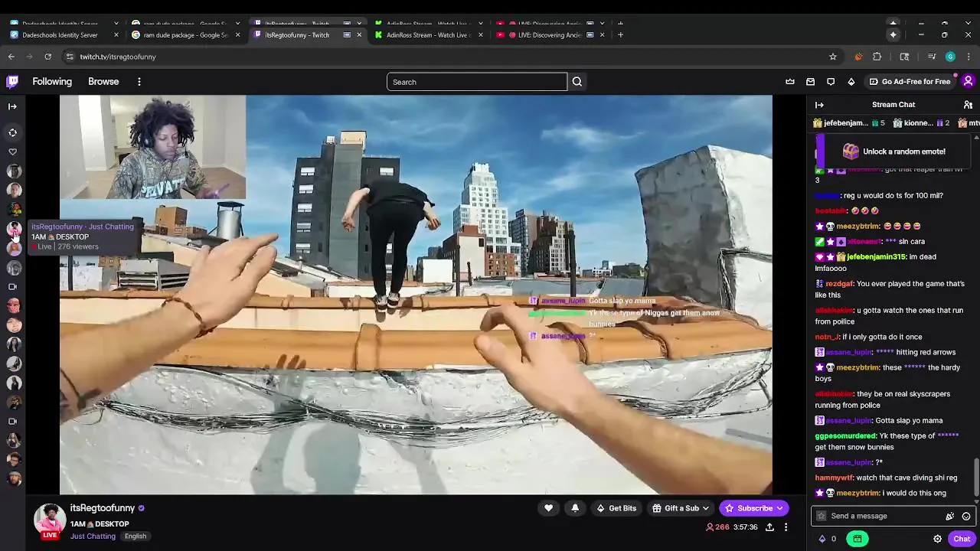Click username jefebenjamin315 in chat

tap(876, 257)
